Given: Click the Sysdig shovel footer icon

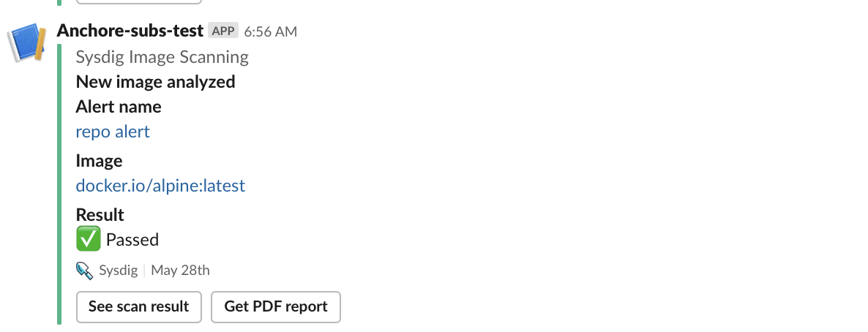Looking at the screenshot, I should 85,271.
